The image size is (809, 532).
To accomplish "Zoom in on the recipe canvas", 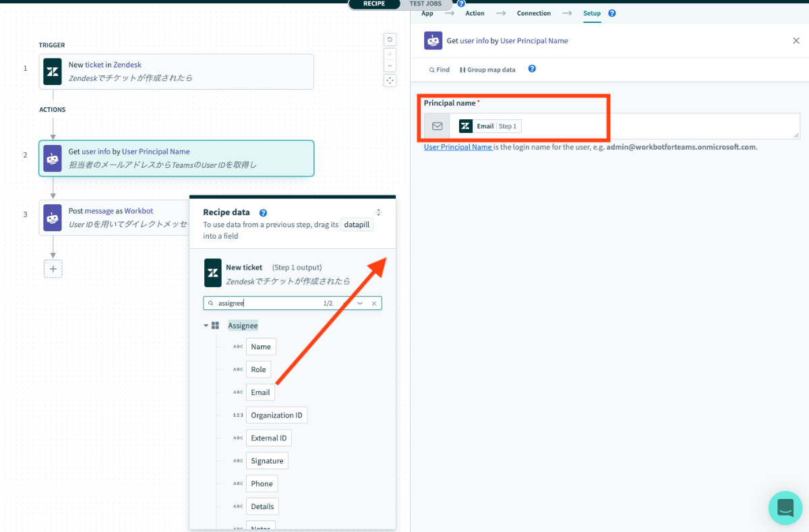I will pos(390,54).
